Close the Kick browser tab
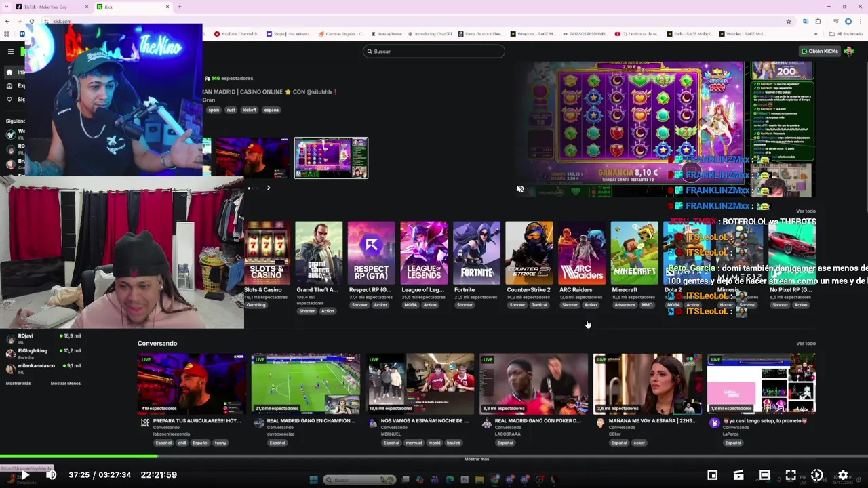 167,7
